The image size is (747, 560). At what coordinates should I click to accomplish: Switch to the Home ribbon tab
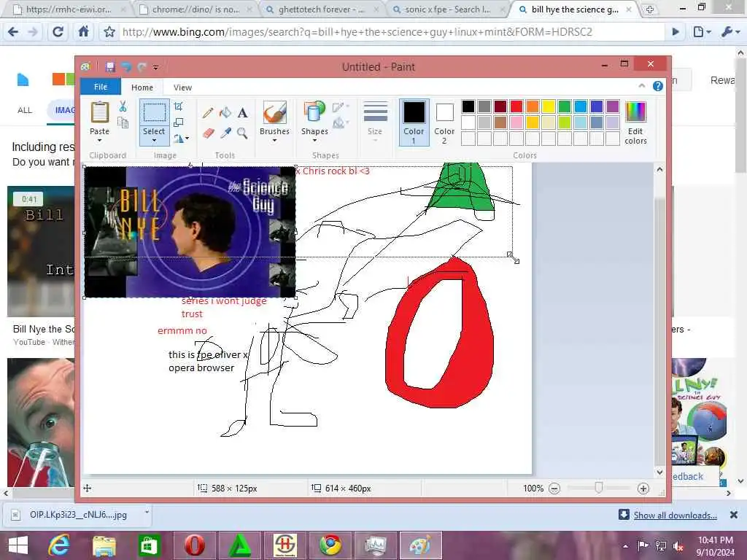(142, 87)
